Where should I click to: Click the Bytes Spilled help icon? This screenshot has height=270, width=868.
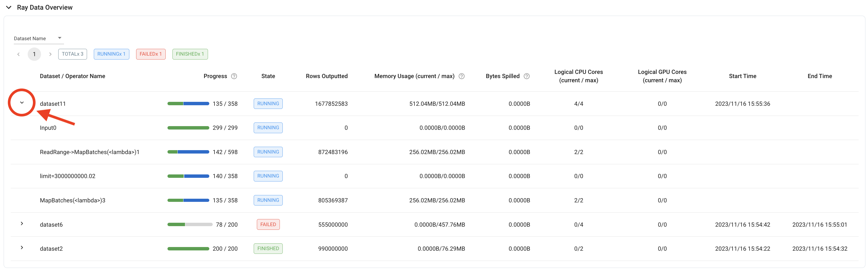tap(527, 76)
